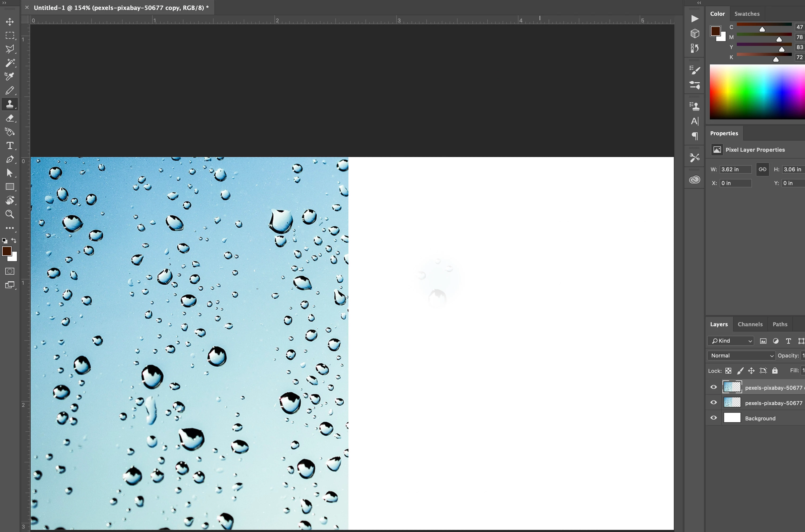The height and width of the screenshot is (532, 805).
Task: Select the Move tool
Action: tap(10, 22)
